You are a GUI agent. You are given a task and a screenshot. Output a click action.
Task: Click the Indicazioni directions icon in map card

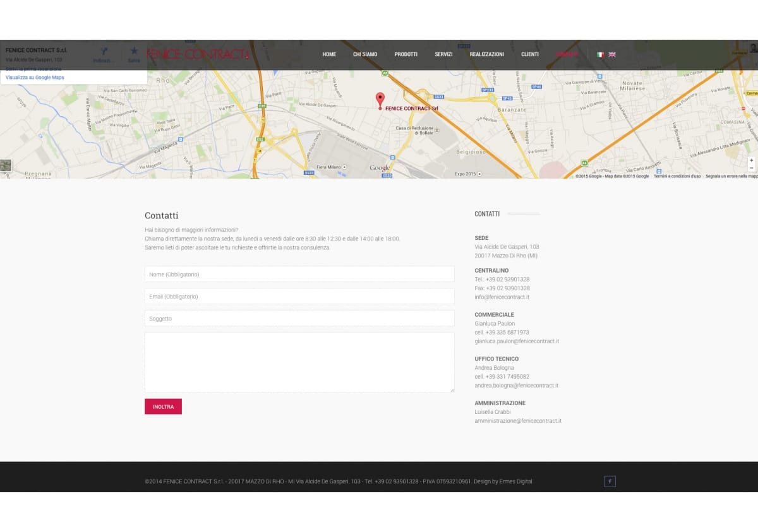[x=104, y=51]
